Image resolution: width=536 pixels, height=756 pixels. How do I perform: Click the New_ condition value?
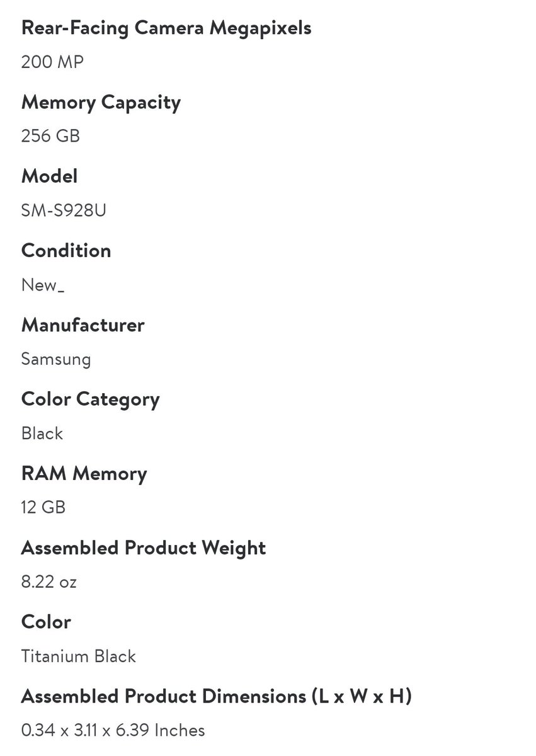[x=43, y=285]
